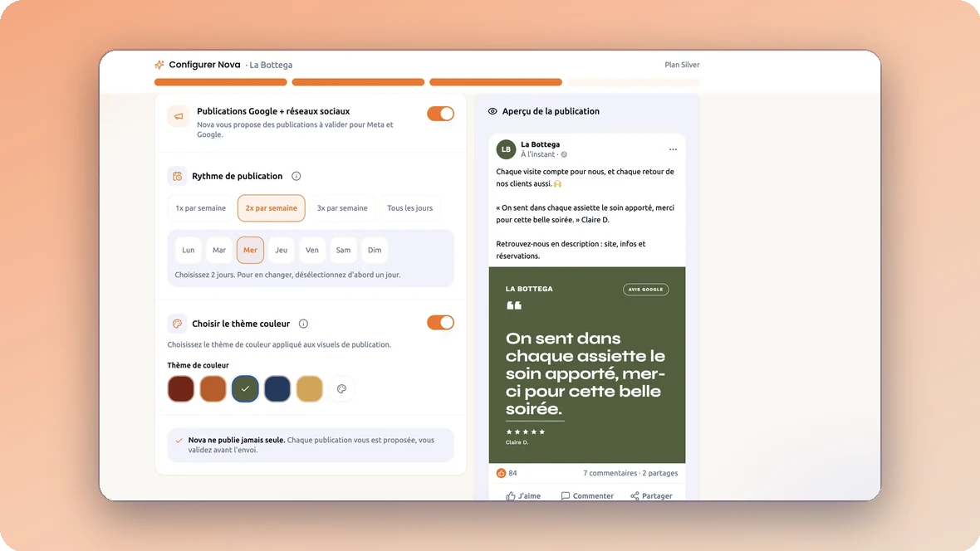Open the three-dot menu on the post preview
This screenshot has height=551, width=980.
coord(673,149)
